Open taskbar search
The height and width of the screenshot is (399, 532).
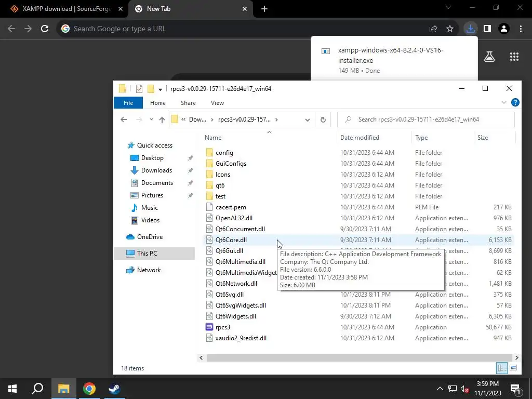point(37,389)
